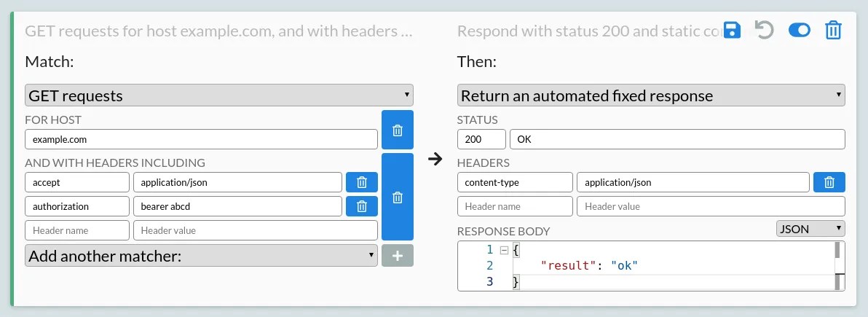Revert rule changes with undo icon
The image size is (868, 317).
[x=765, y=30]
